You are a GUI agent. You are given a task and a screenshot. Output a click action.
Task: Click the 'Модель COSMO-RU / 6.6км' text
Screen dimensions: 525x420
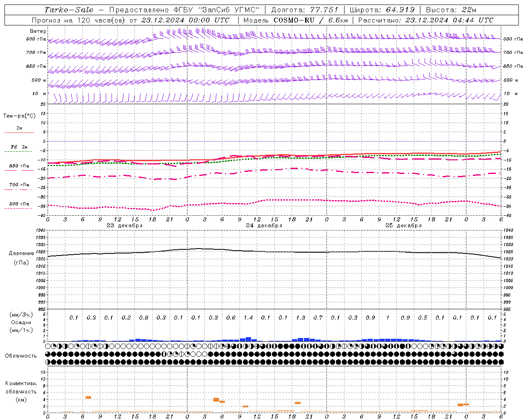[x=295, y=20]
